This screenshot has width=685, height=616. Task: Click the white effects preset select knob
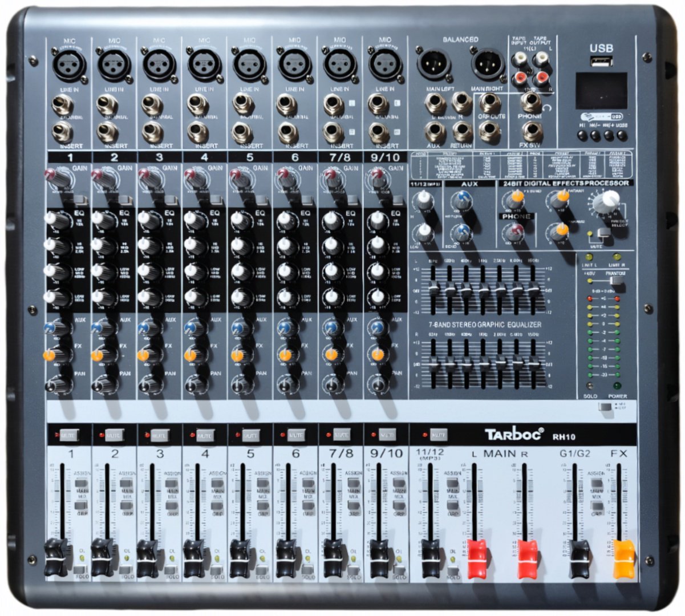click(606, 202)
